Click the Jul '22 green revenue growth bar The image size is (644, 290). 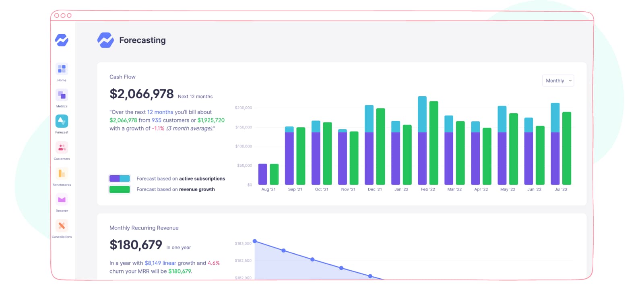pos(567,148)
